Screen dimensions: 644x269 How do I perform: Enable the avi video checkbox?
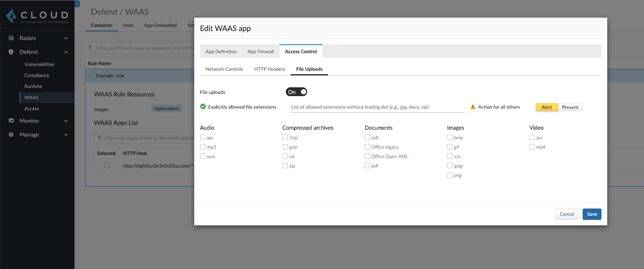click(x=532, y=137)
